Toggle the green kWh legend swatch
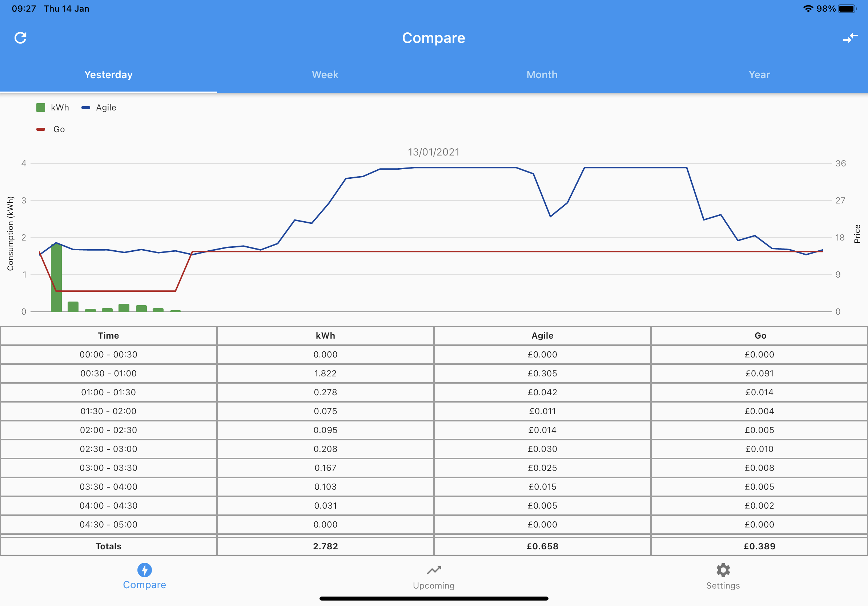868x606 pixels. [x=40, y=108]
